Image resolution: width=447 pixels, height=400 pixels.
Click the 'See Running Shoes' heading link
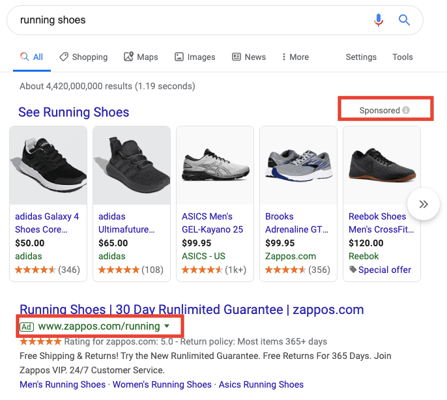coord(74,112)
